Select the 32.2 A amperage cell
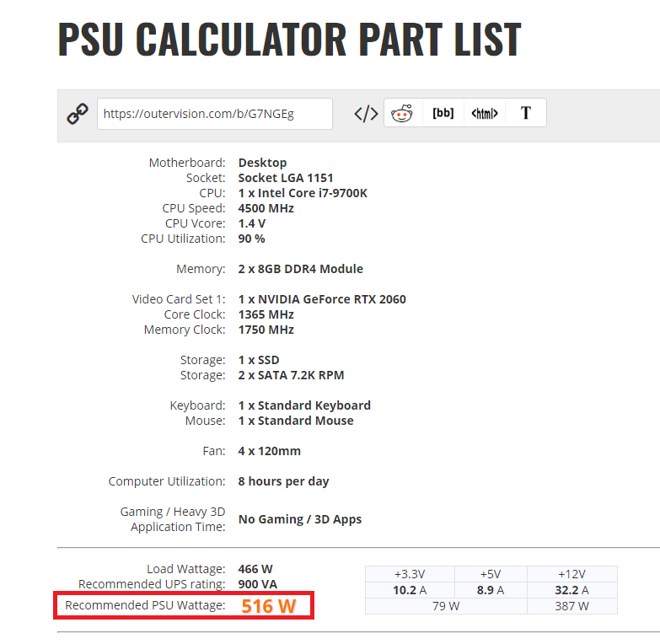Screen dimensions: 660x644 (x=572, y=590)
